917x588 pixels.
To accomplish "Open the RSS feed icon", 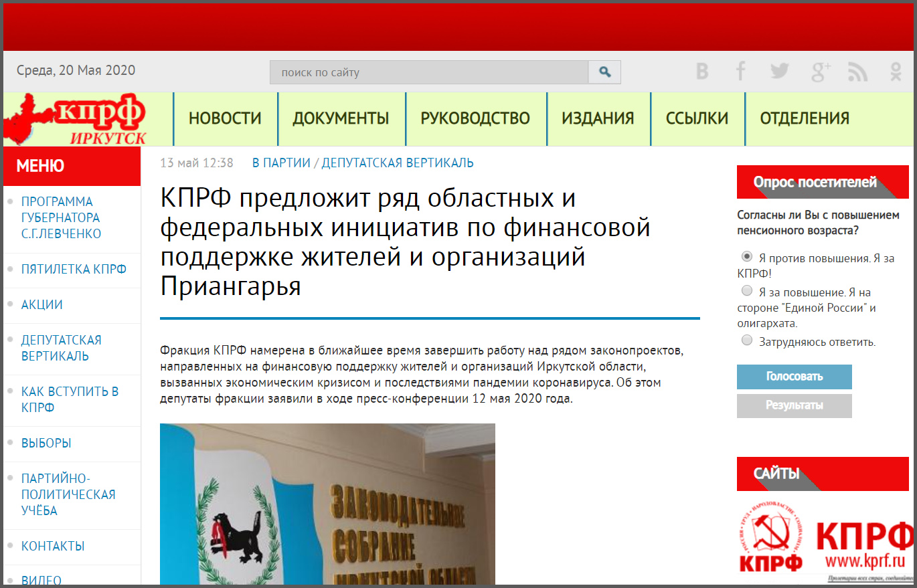I will (857, 72).
